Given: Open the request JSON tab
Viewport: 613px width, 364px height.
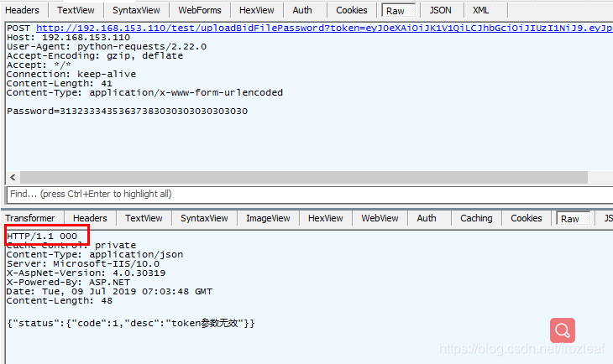Looking at the screenshot, I should pyautogui.click(x=441, y=10).
